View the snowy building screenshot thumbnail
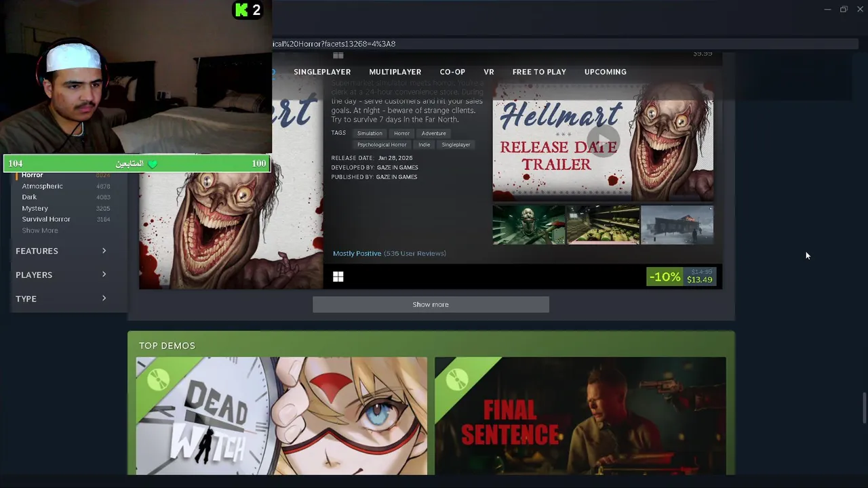This screenshot has height=488, width=868. (x=677, y=224)
